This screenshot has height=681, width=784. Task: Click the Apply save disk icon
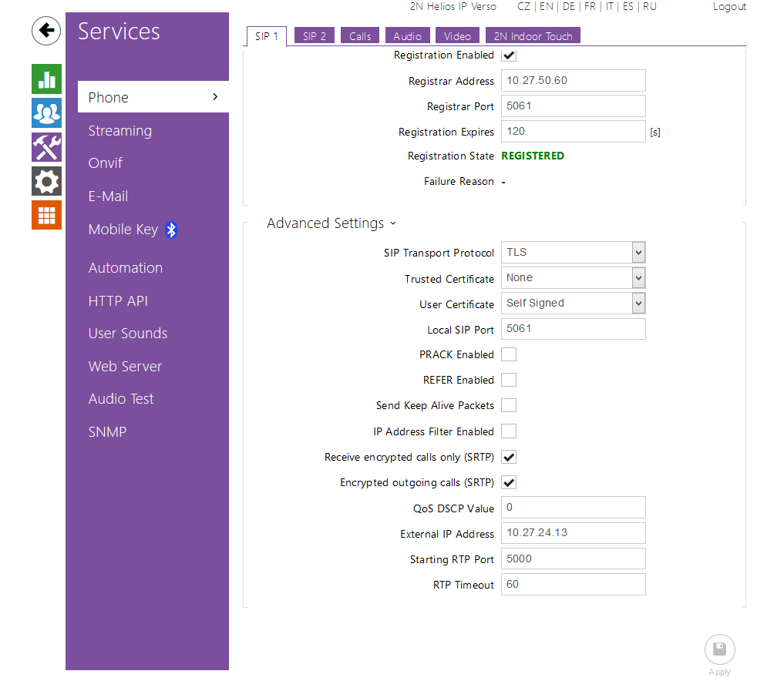click(x=719, y=649)
